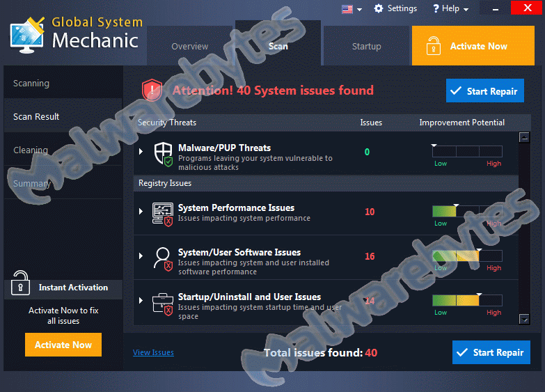Image resolution: width=545 pixels, height=392 pixels.
Task: Click the Help question mark icon
Action: pyautogui.click(x=436, y=8)
